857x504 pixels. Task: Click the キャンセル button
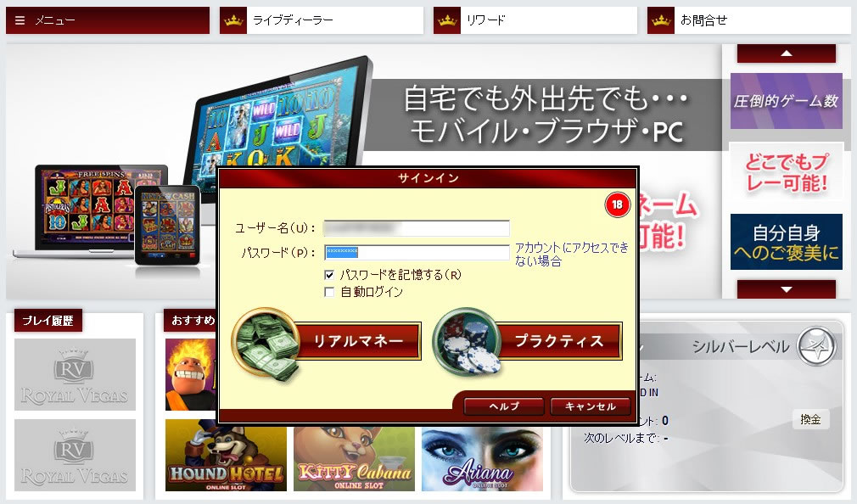click(591, 406)
